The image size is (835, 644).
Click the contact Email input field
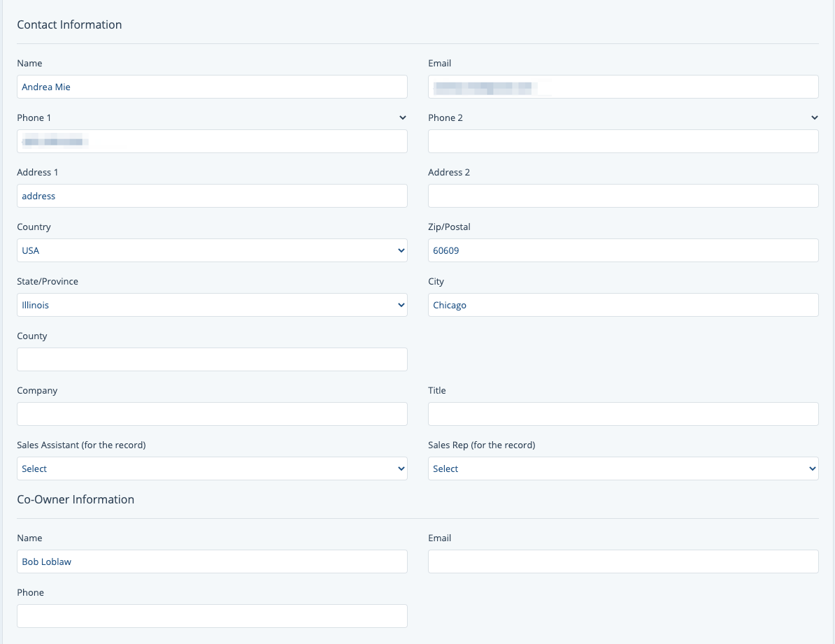pyautogui.click(x=622, y=87)
